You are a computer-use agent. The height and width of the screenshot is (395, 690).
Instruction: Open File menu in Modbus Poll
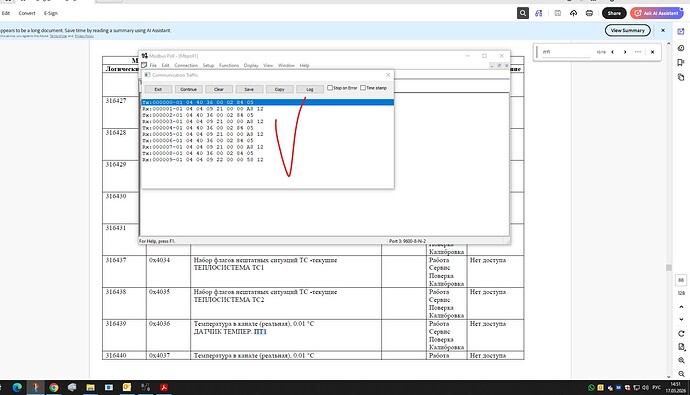pos(153,65)
